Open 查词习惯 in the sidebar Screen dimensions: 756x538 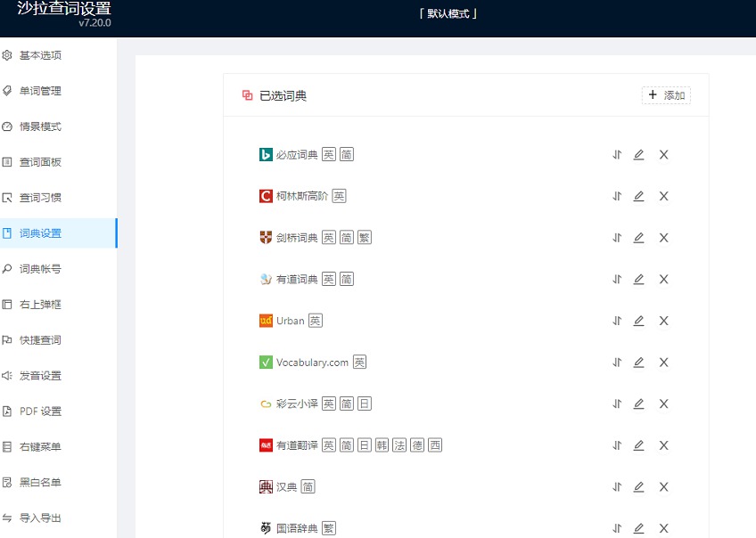pos(58,198)
